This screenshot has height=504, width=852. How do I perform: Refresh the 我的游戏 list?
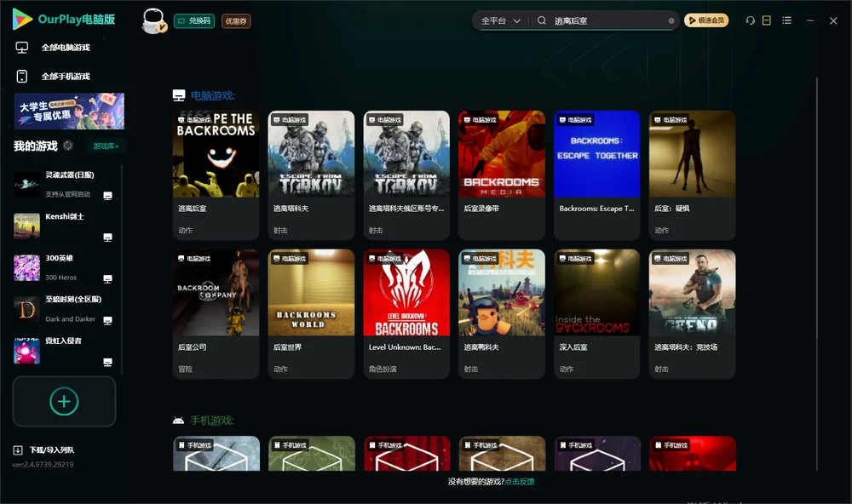tap(68, 146)
